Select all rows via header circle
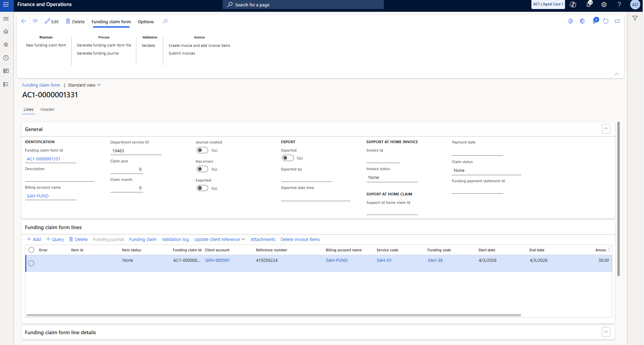644x345 pixels. click(31, 250)
